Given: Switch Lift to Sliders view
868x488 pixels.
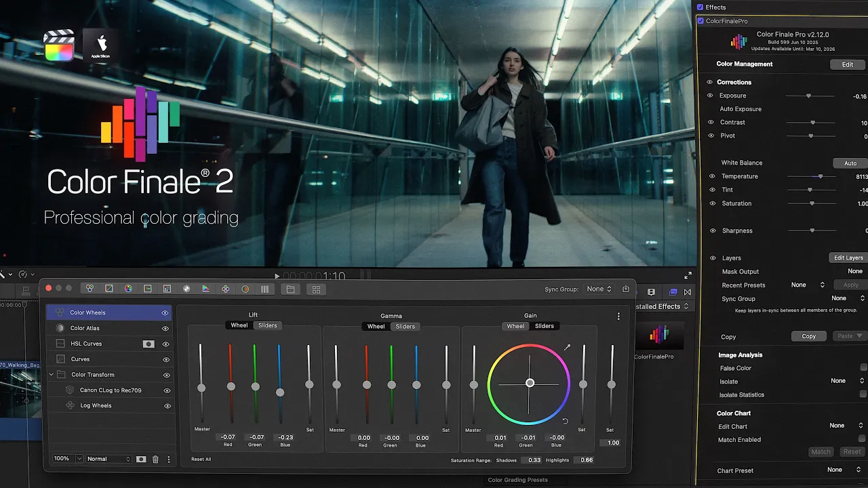Looking at the screenshot, I should coord(268,325).
